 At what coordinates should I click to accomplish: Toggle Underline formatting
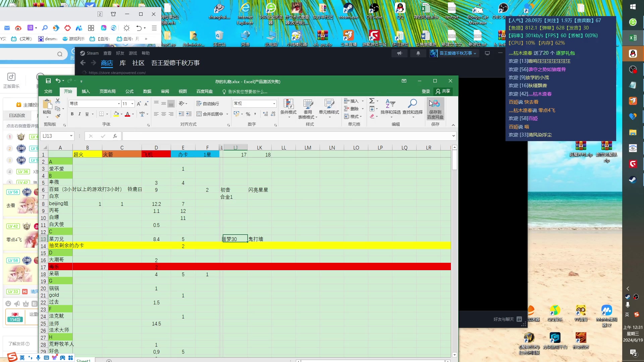(87, 114)
